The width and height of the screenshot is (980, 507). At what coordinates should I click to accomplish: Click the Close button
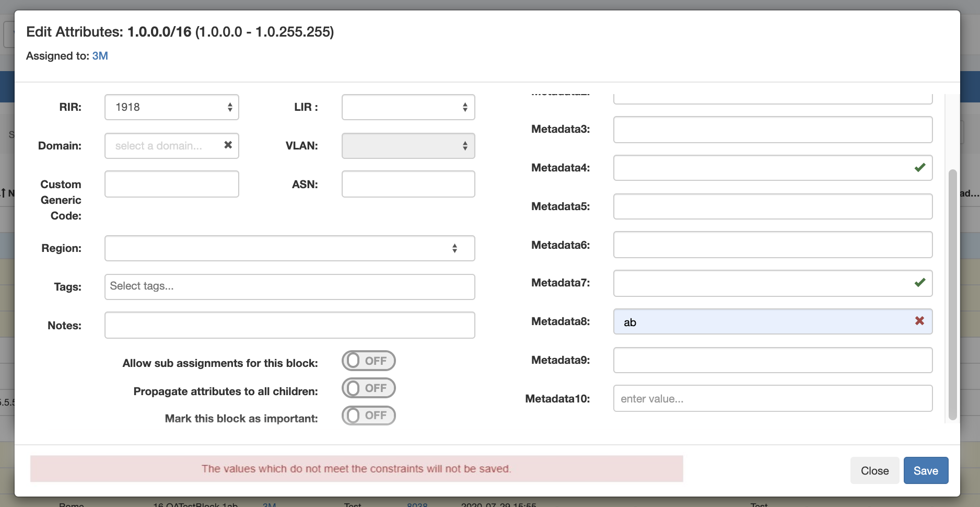[874, 471]
